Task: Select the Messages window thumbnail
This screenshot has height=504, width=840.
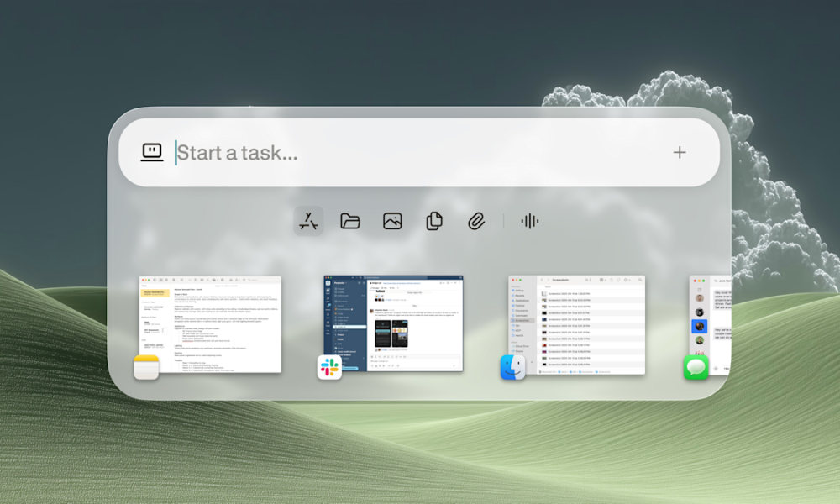Action: [707, 319]
